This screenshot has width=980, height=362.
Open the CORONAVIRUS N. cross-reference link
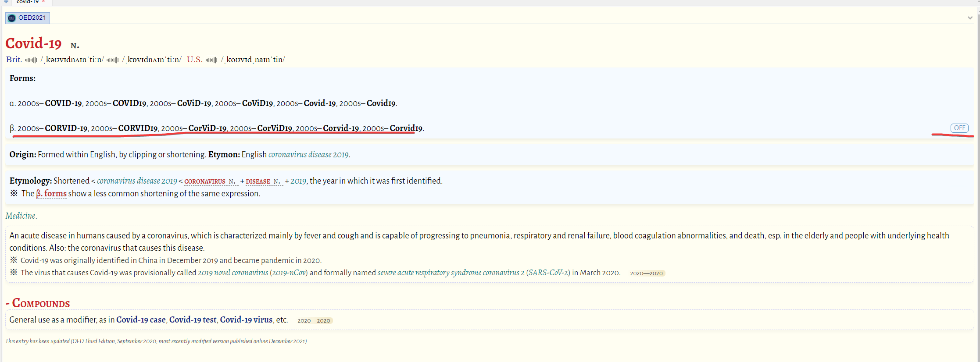coord(210,181)
